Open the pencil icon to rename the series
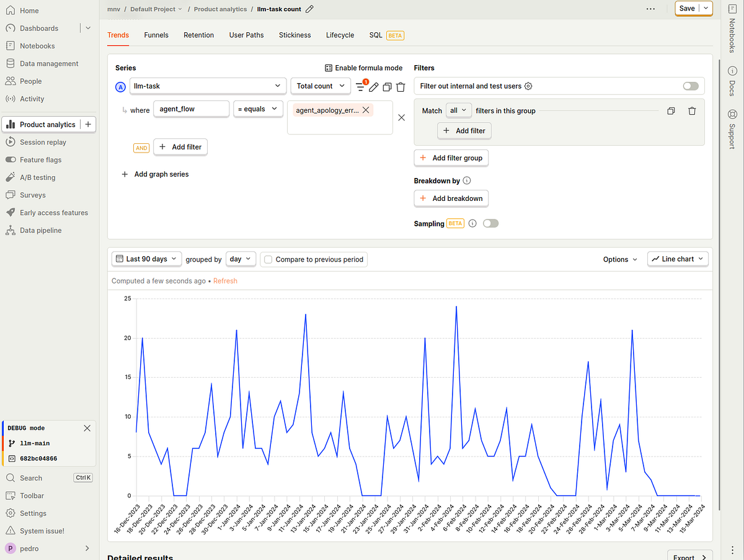 tap(373, 87)
